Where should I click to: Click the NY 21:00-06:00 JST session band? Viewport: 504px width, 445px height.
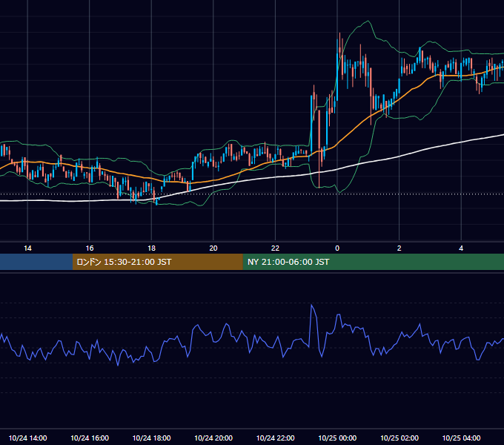373,262
